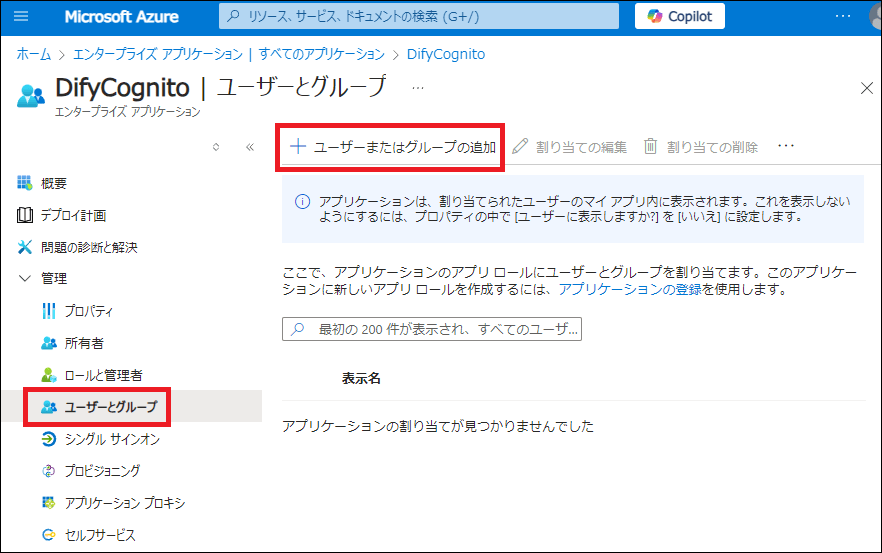Collapse the 管理 section
The height and width of the screenshot is (553, 882).
click(x=25, y=279)
